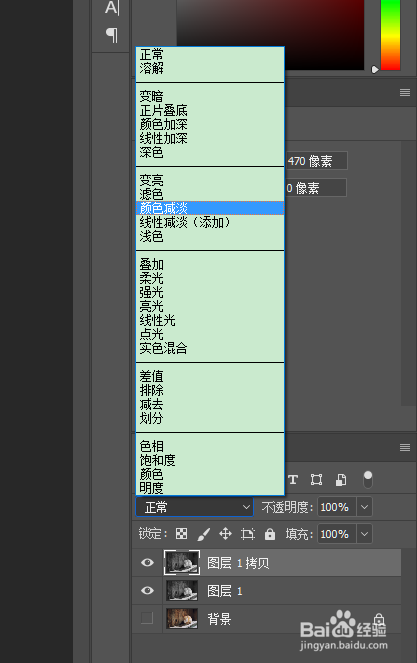The image size is (417, 663).
Task: Choose 正常 blend mode in list
Action: coord(210,55)
